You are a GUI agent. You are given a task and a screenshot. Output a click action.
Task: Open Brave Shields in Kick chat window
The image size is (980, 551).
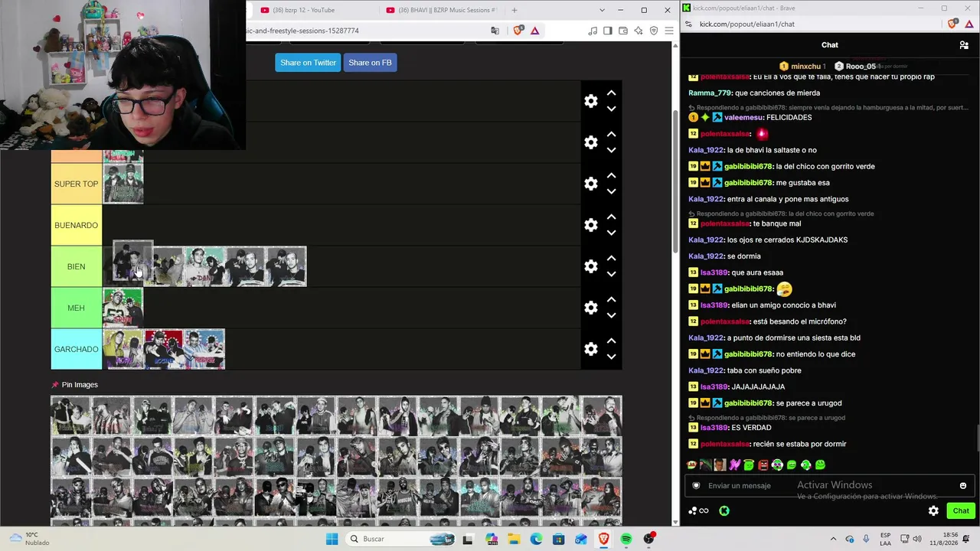tap(952, 24)
